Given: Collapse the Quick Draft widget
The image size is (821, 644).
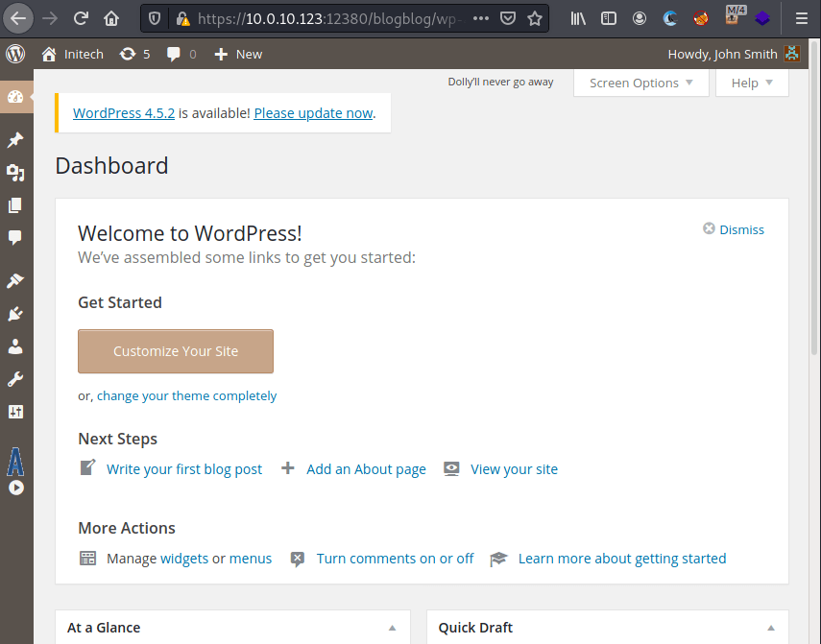Looking at the screenshot, I should click(771, 628).
